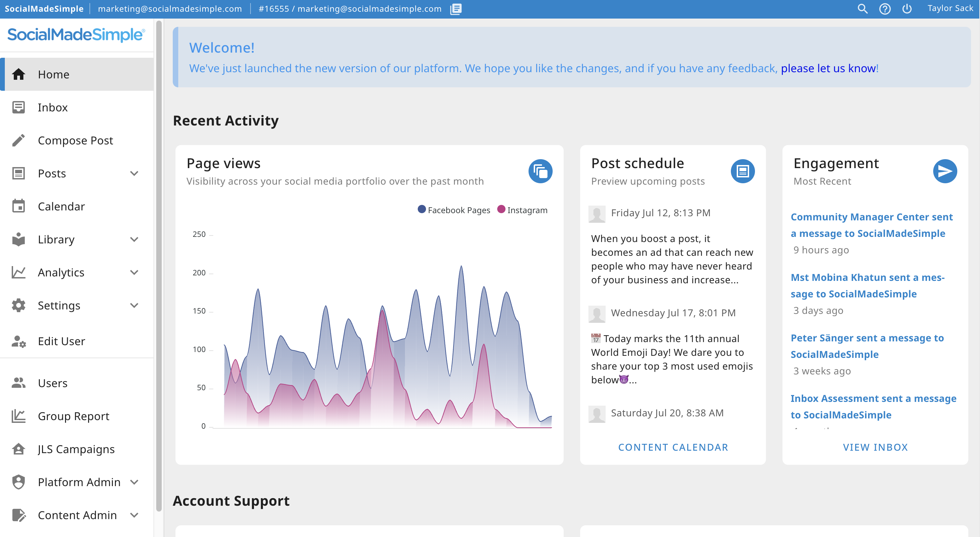Click the Calendar icon in sidebar
980x537 pixels.
click(18, 206)
